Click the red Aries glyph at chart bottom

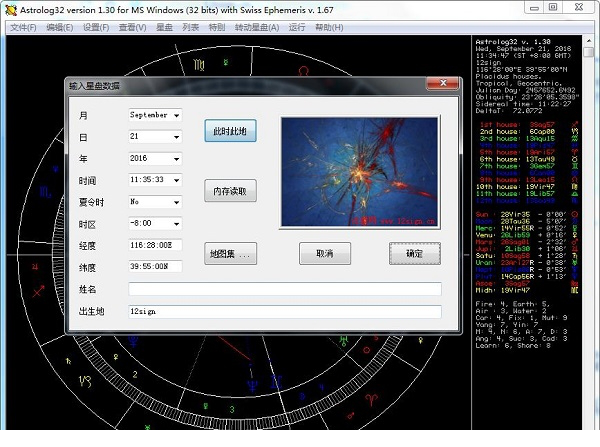pyautogui.click(x=371, y=400)
